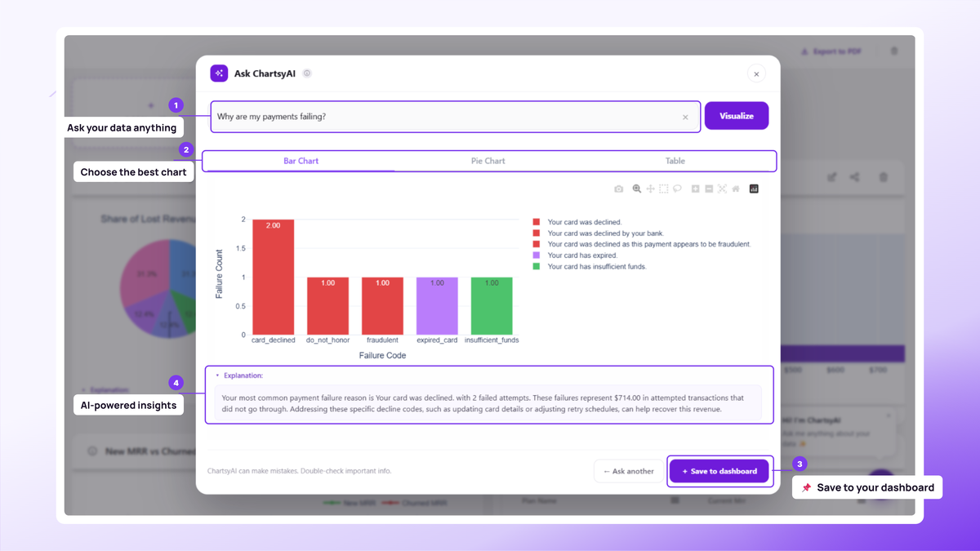Click the Visualize button
Screen dimensions: 980x551
pyautogui.click(x=737, y=116)
